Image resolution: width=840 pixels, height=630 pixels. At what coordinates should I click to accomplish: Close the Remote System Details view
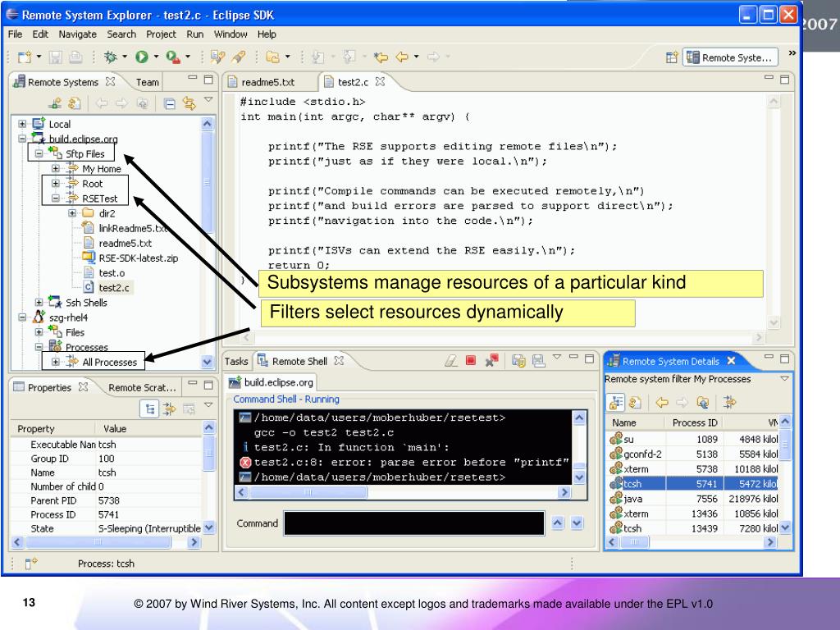tap(731, 361)
